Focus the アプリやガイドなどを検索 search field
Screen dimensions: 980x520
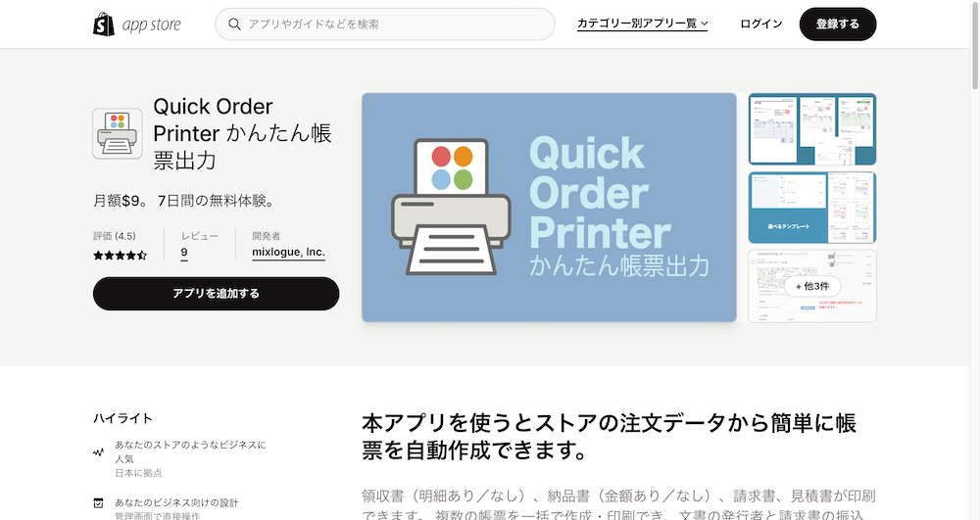pos(385,24)
